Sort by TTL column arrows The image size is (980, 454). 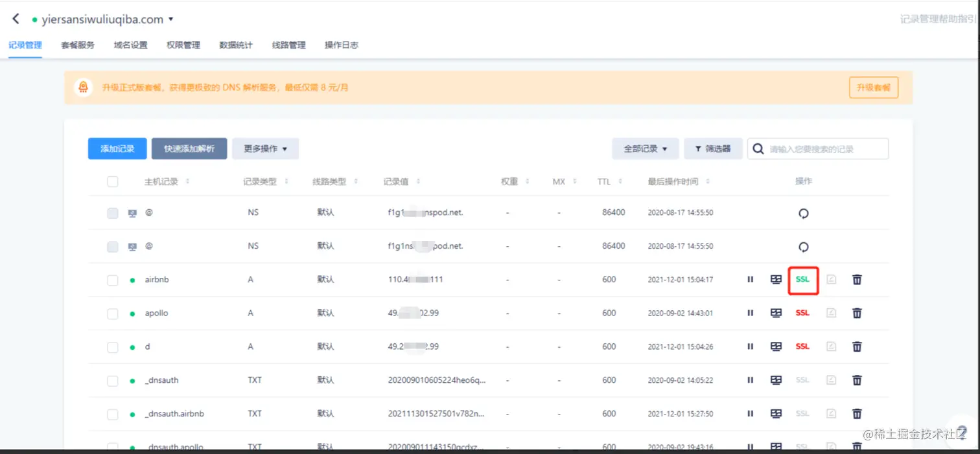click(x=620, y=182)
